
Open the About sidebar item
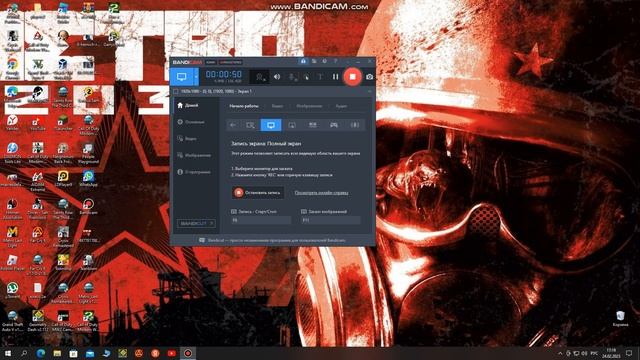point(194,172)
